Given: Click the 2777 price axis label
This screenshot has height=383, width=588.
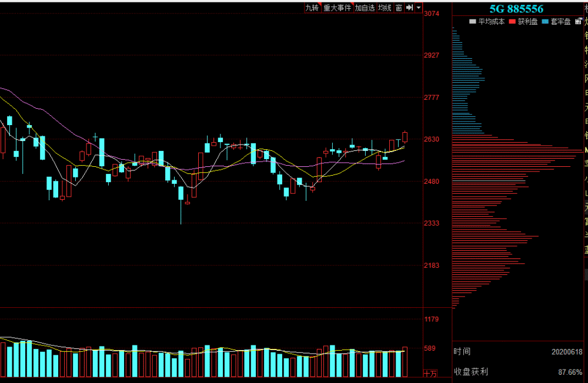Looking at the screenshot, I should [432, 98].
